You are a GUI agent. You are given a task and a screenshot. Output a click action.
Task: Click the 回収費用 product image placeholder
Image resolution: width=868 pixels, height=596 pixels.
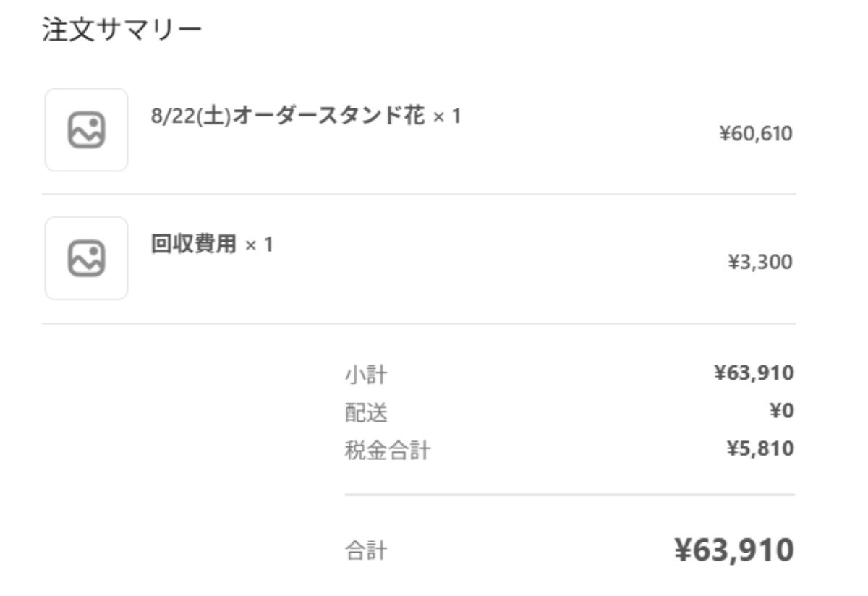(87, 258)
